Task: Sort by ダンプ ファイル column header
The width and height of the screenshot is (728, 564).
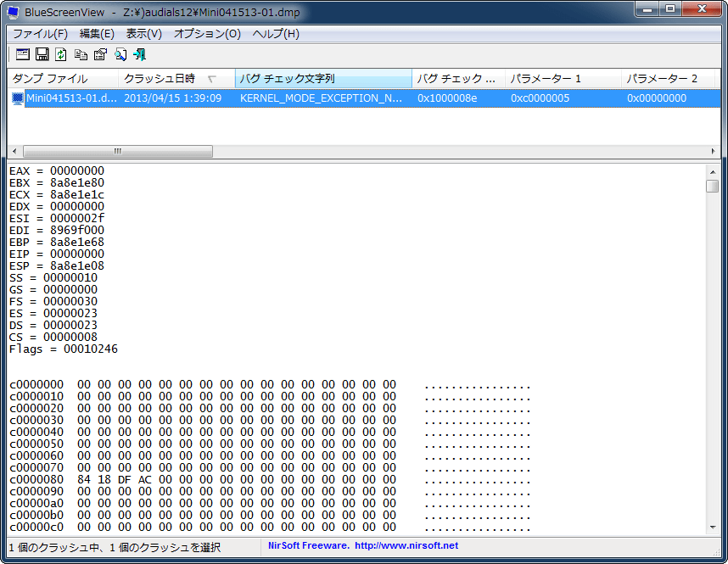Action: pos(63,78)
